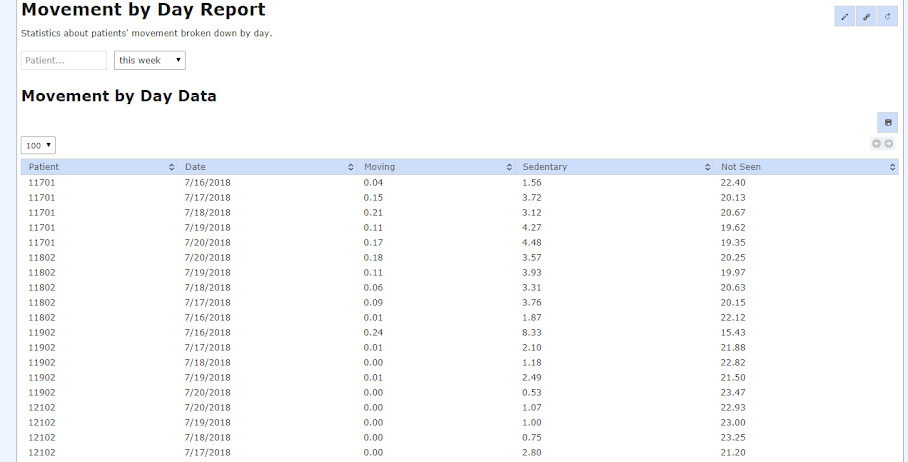The height and width of the screenshot is (462, 908).
Task: Click Moving value 0.24
Action: tap(373, 333)
